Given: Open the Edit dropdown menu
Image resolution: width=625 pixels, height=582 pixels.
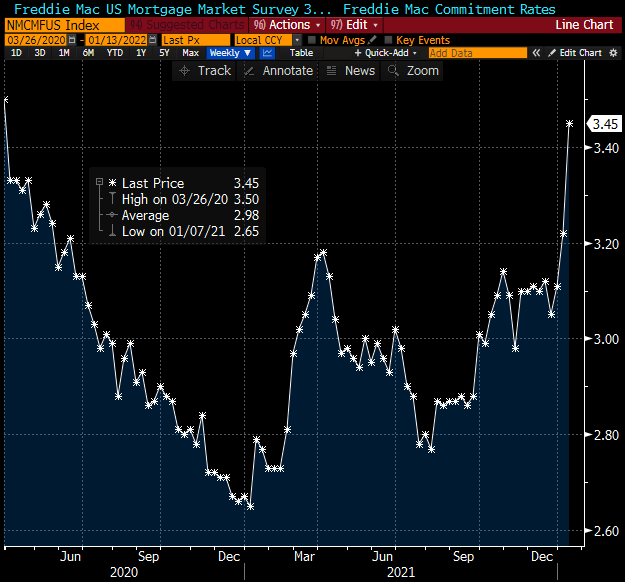Looking at the screenshot, I should 354,25.
